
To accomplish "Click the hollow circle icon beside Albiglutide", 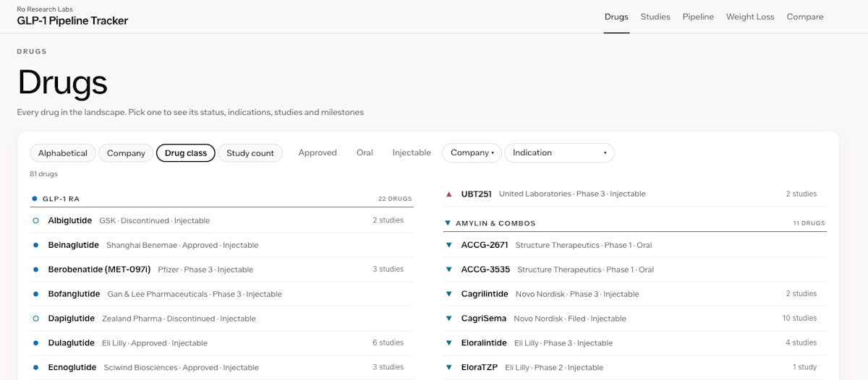I will (35, 220).
